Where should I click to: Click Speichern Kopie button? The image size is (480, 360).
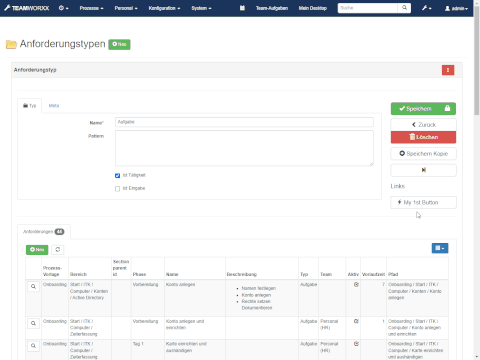point(423,154)
